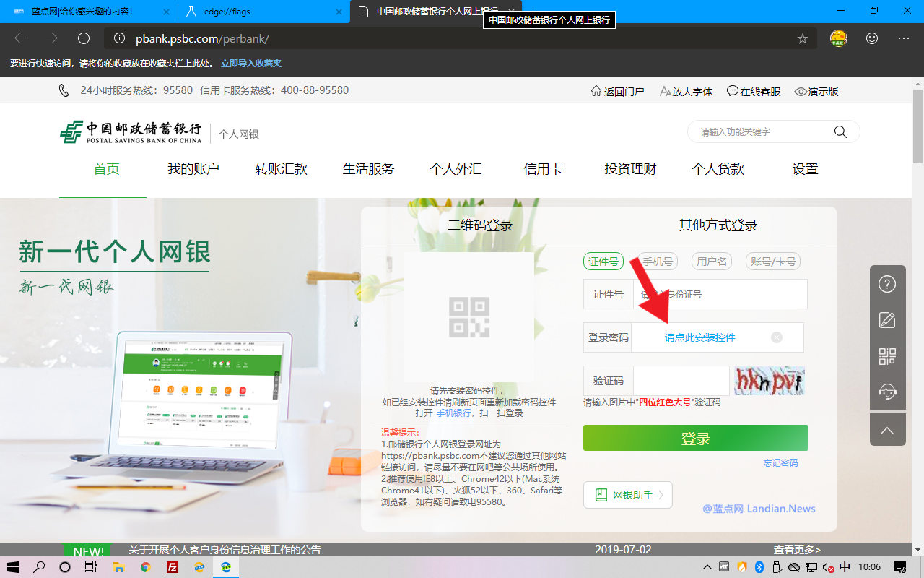This screenshot has height=578, width=924.
Task: Open the 个人外汇 navigation menu
Action: (456, 169)
